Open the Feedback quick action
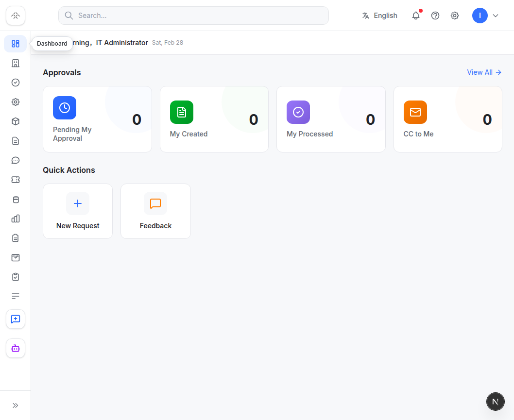Viewport: 514px width, 420px height. coord(156,211)
